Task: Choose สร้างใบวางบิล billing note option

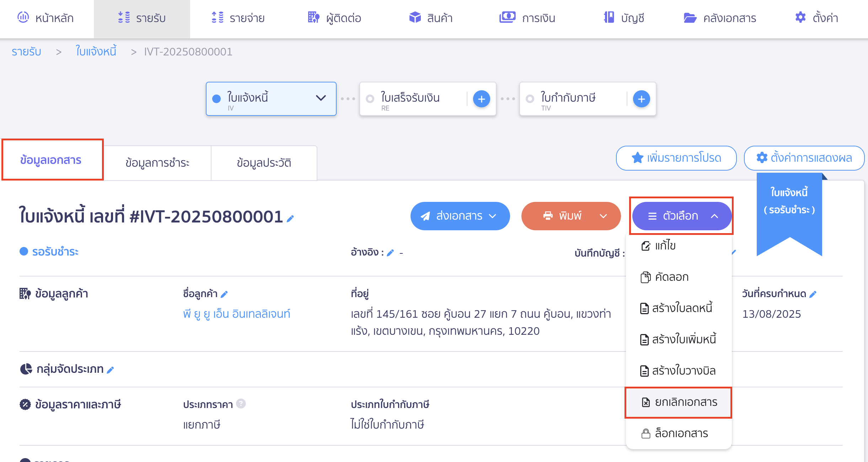Action: pos(679,371)
